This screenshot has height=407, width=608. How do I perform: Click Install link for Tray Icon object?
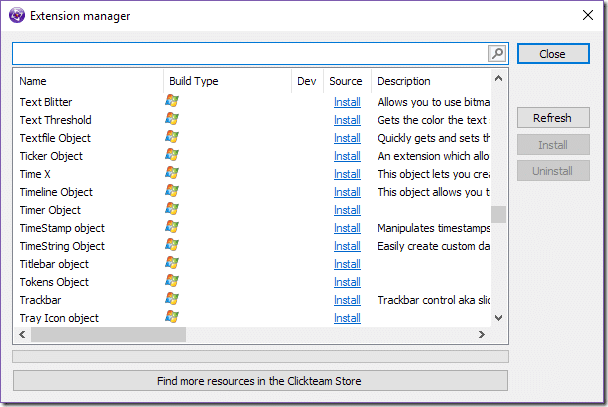347,318
